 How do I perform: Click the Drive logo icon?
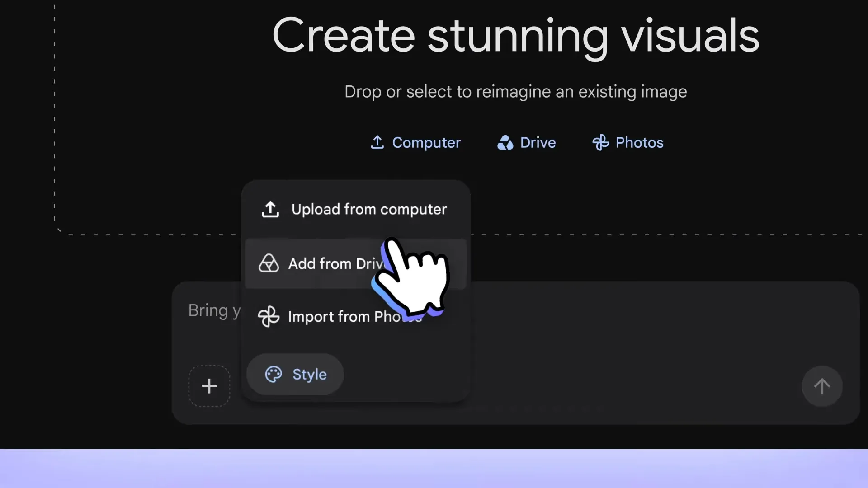[505, 142]
